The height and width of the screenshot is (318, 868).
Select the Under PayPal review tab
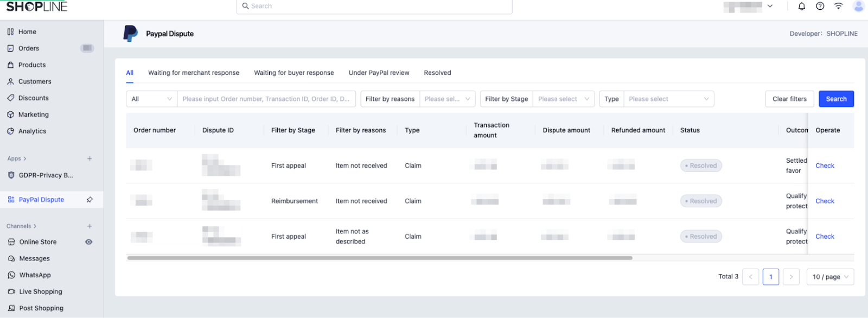(379, 73)
